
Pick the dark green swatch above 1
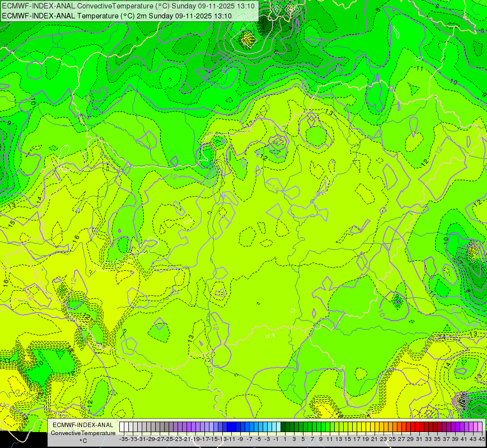pos(283,427)
